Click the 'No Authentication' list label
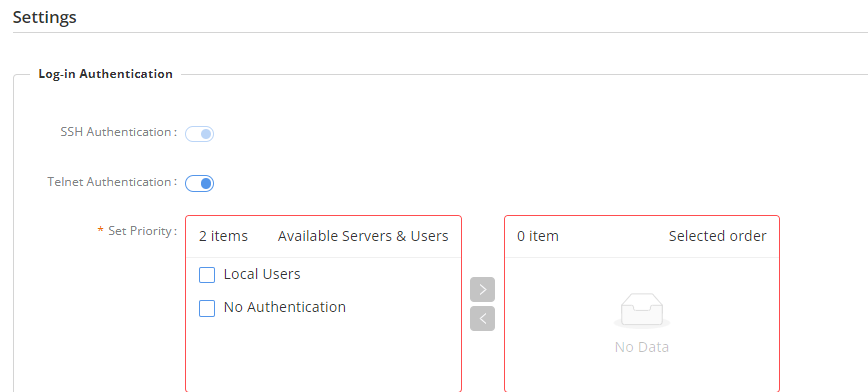Viewport: 868px width, 392px height. click(285, 307)
